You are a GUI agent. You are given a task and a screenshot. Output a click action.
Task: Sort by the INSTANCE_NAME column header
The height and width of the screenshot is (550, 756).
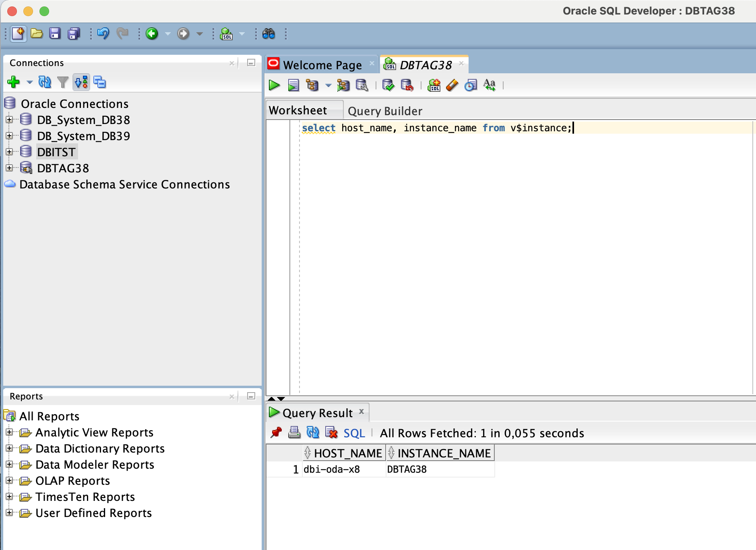tap(440, 453)
